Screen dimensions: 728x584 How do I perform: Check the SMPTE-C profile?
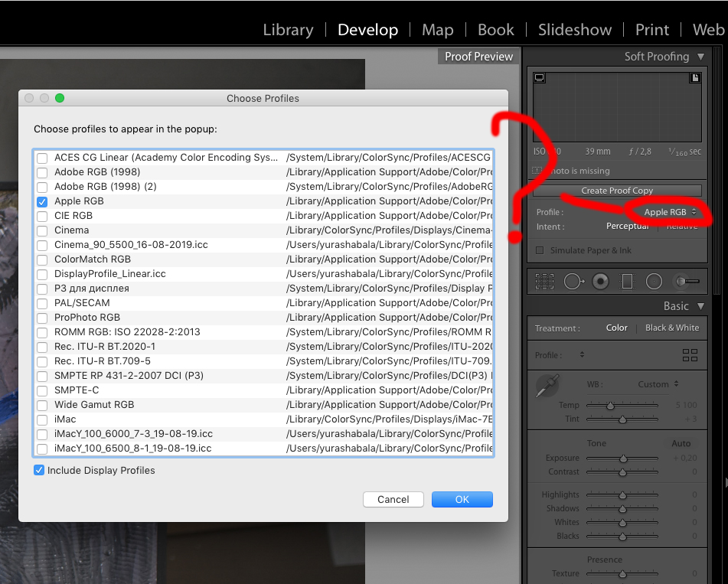[x=42, y=391]
